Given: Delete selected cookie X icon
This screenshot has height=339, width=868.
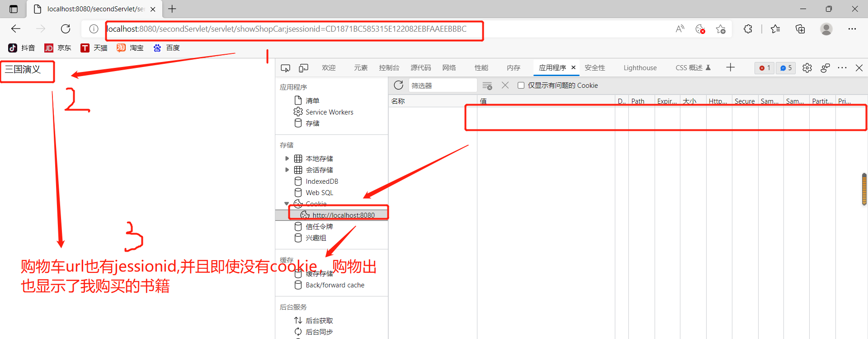Looking at the screenshot, I should pos(505,85).
